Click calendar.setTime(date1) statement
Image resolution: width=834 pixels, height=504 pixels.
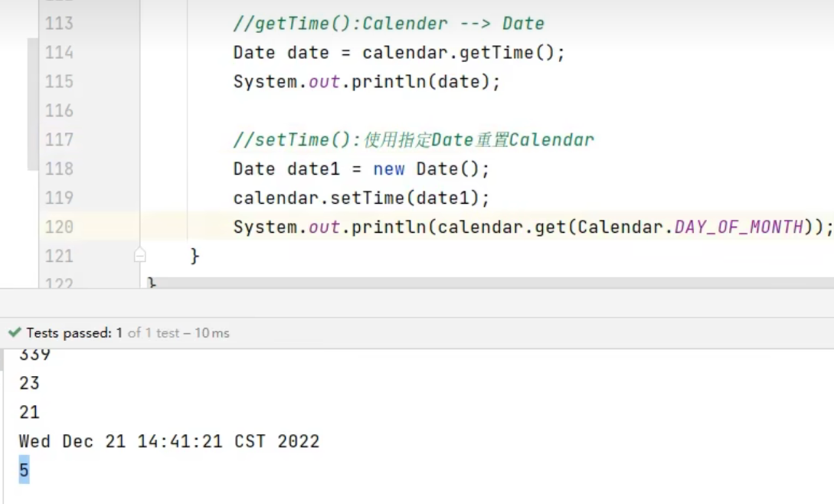[361, 198]
